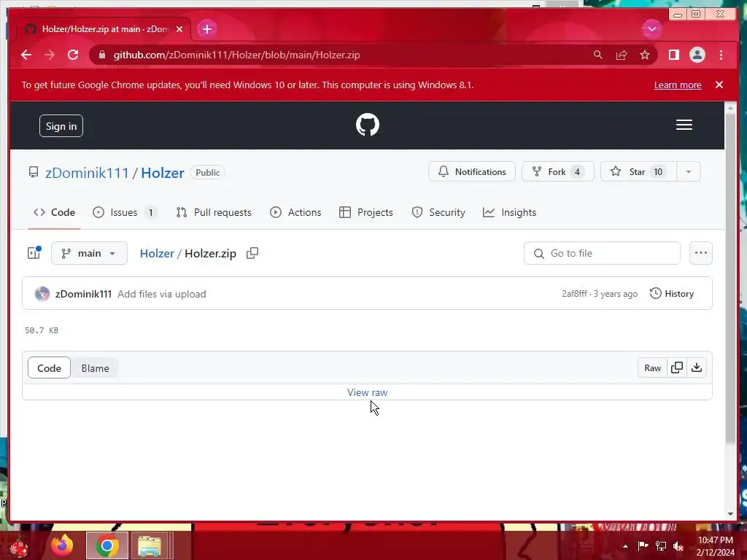Open the Start button on taskbar
This screenshot has width=747, height=560.
(18, 547)
